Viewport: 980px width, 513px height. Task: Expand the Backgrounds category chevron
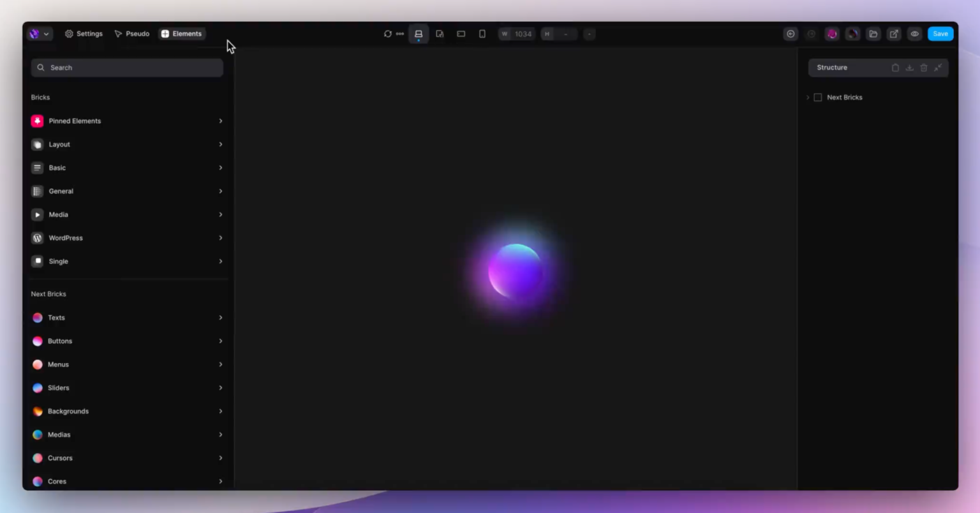click(x=221, y=412)
